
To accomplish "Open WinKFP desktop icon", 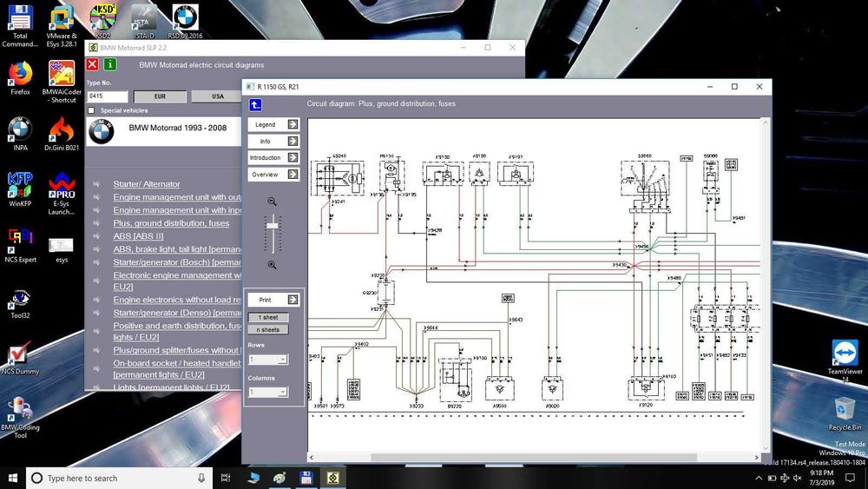I will coord(20,189).
